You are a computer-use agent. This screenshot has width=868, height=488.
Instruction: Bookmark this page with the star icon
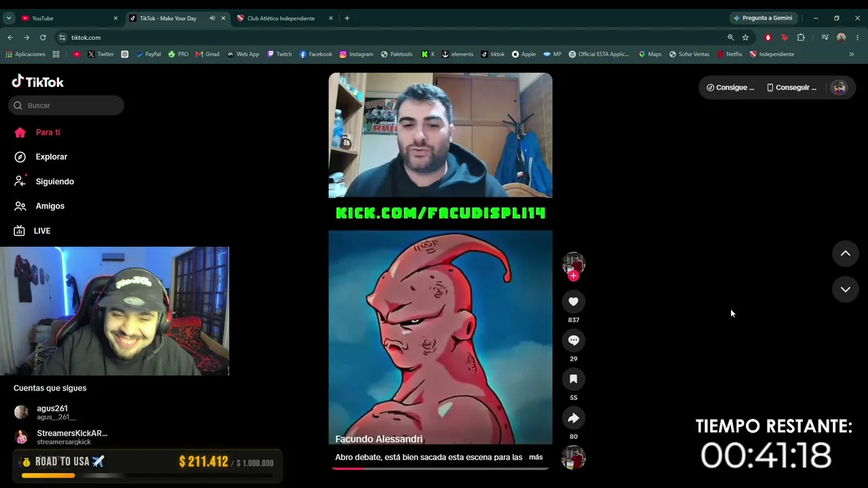pyautogui.click(x=745, y=37)
